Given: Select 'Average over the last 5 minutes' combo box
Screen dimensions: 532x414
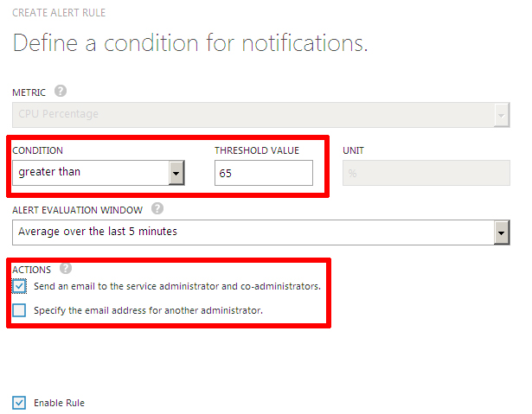Looking at the screenshot, I should point(261,232).
